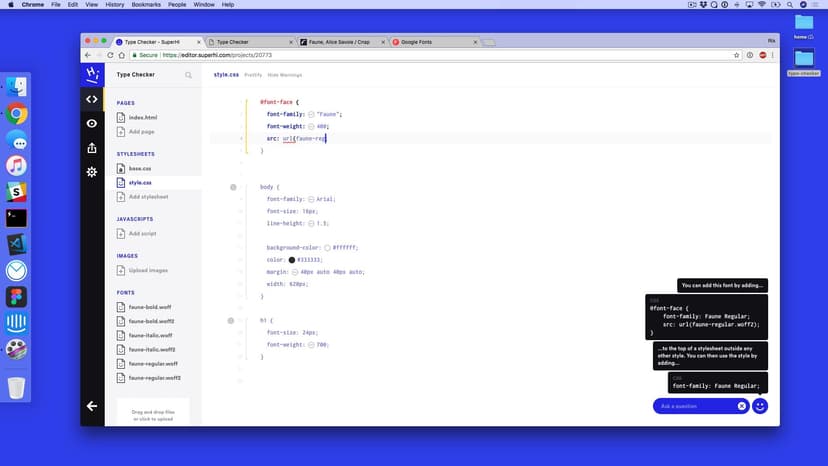
Task: Toggle the marker beside the body rule
Action: coord(233,187)
